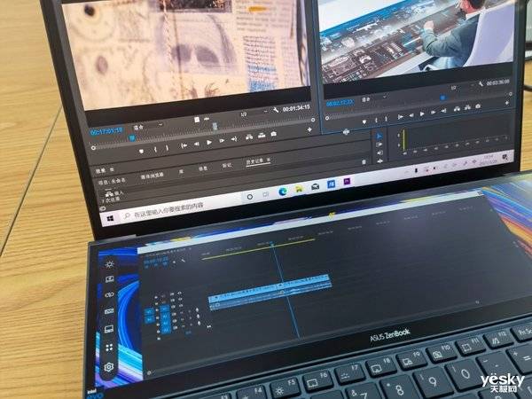This screenshot has height=399, width=532.
Task: Choose the Track Select Forward tool
Action: 379,145
